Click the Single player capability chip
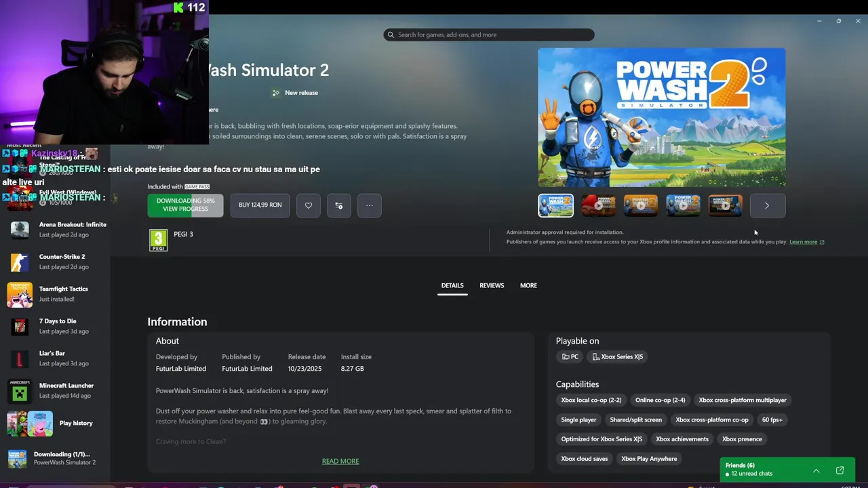 click(578, 420)
